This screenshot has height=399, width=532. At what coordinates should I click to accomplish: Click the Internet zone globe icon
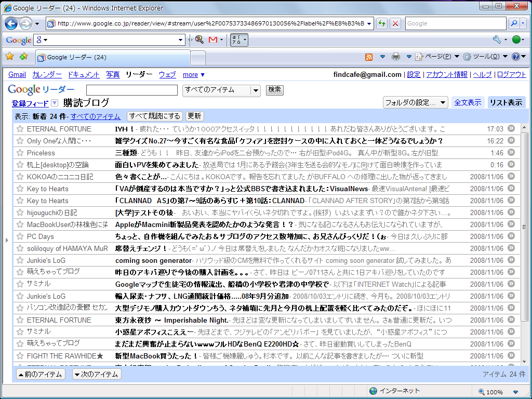tap(373, 391)
